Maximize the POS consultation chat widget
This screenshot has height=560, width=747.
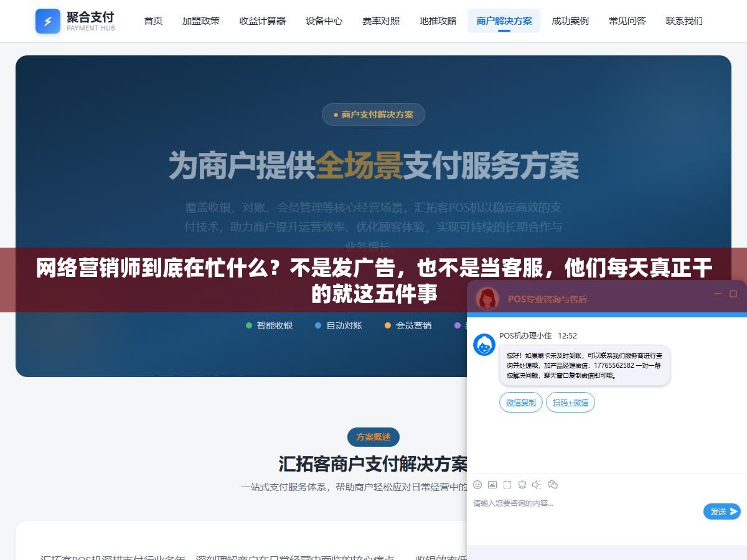[733, 294]
